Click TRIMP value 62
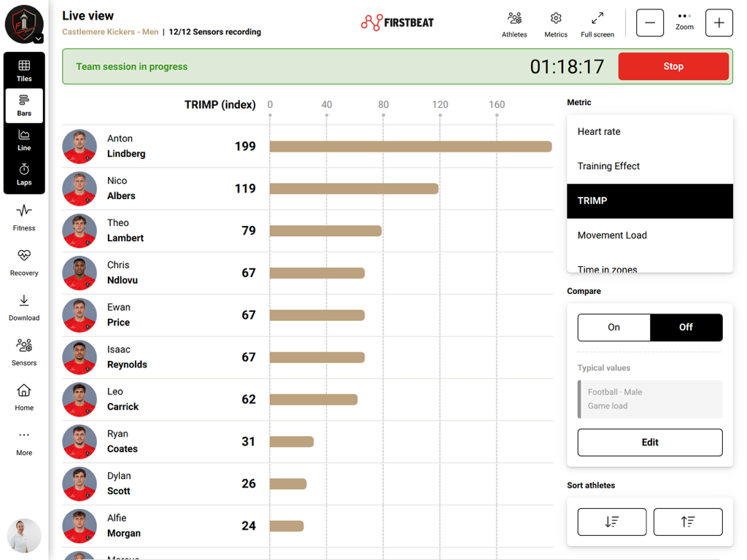747x560 pixels. pos(249,399)
